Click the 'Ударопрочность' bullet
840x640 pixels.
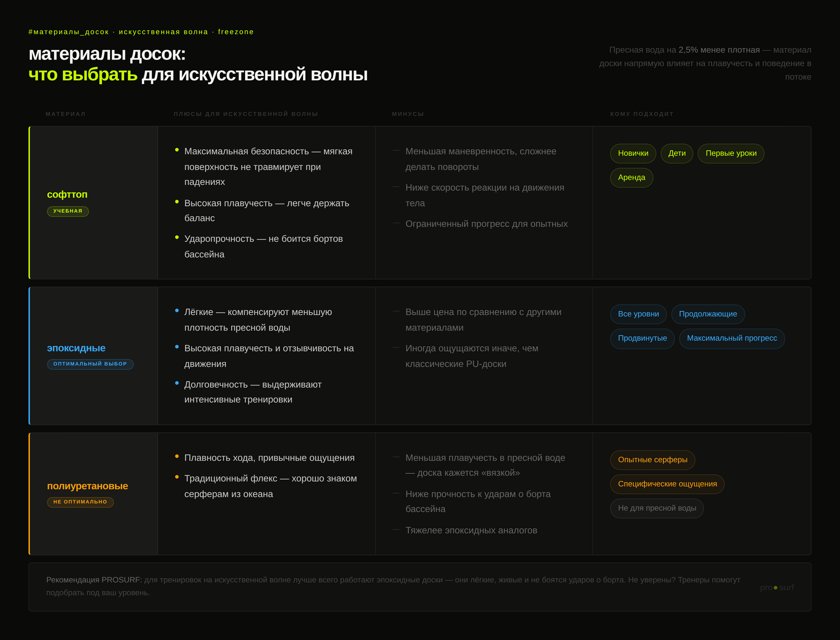263,246
